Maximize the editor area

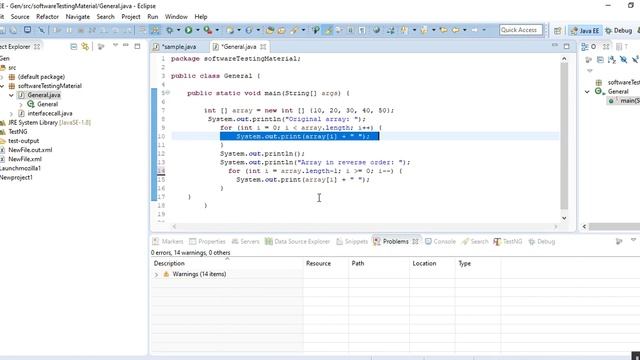pos(567,46)
